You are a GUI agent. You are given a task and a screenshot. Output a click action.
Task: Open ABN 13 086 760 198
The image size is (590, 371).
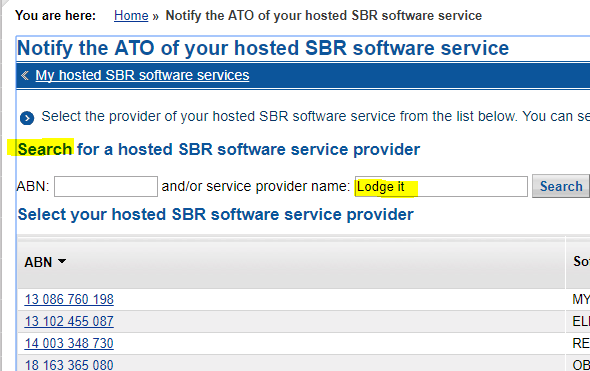(69, 300)
